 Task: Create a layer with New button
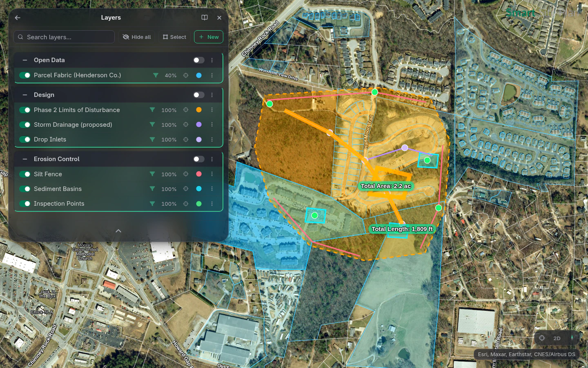click(x=209, y=37)
